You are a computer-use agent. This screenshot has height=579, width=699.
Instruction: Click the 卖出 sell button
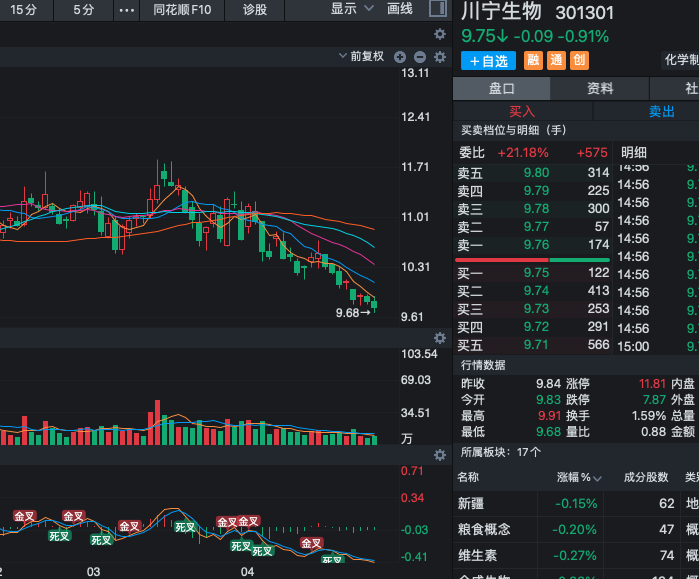click(662, 111)
